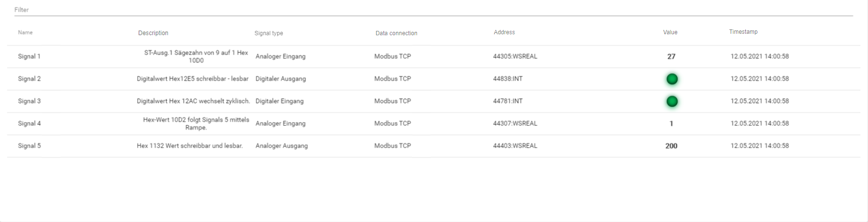Click the value 1 for Signal 4
Screen dimensions: 868x222
coord(671,124)
